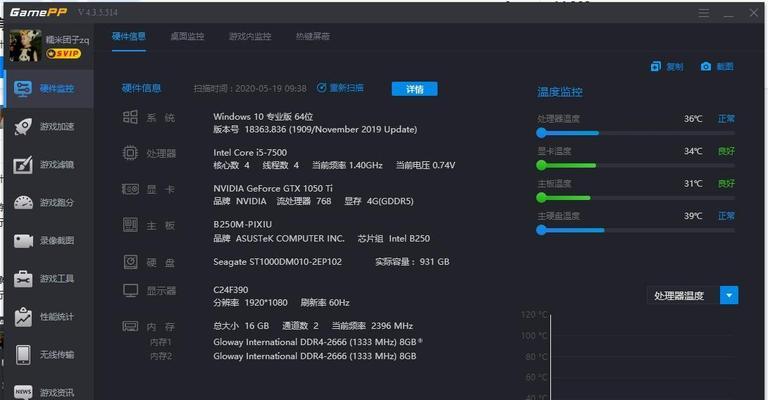
Task: Click the GamePP logo
Action: pyautogui.click(x=38, y=12)
